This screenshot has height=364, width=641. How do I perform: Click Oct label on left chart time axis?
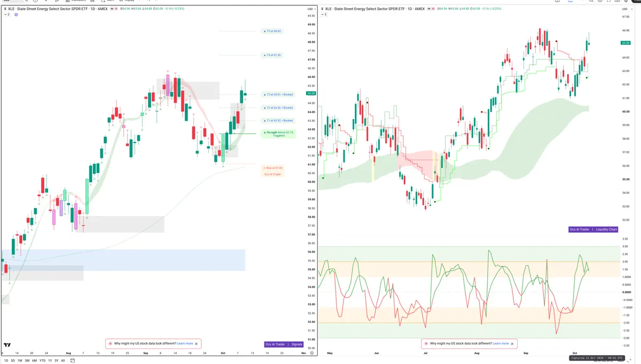tap(222, 353)
